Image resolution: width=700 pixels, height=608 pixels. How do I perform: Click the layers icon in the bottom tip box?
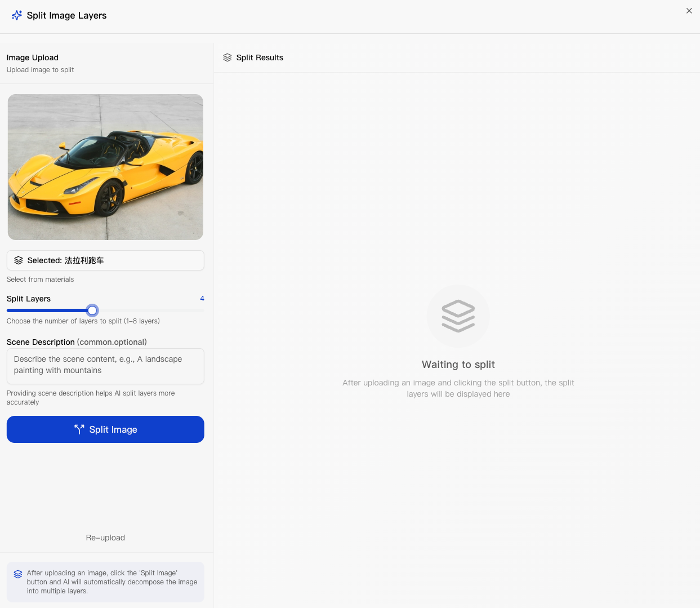click(x=18, y=574)
